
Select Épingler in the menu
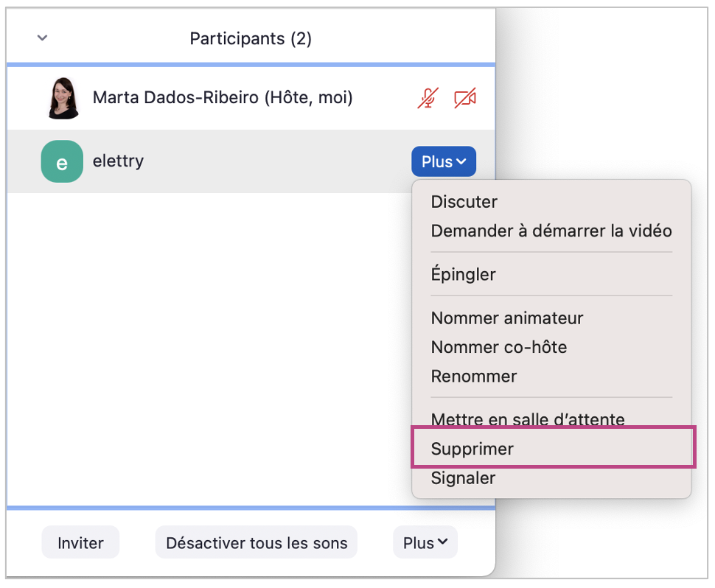pyautogui.click(x=463, y=275)
